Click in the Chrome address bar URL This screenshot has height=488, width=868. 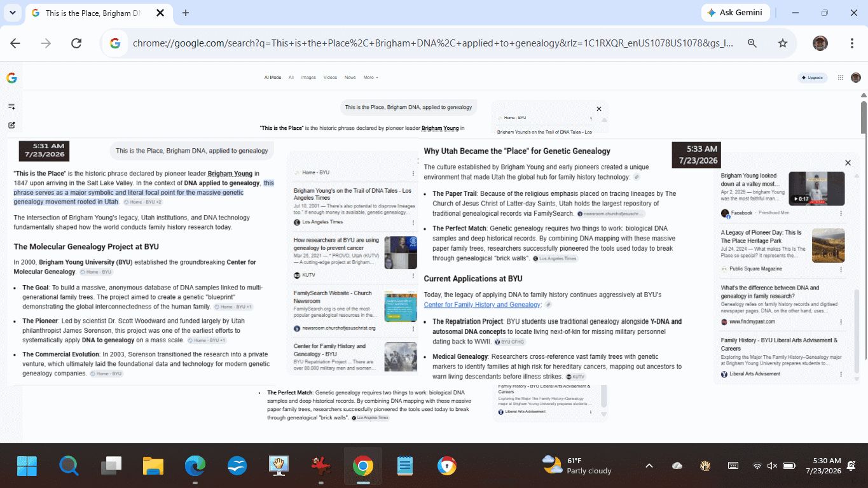432,43
